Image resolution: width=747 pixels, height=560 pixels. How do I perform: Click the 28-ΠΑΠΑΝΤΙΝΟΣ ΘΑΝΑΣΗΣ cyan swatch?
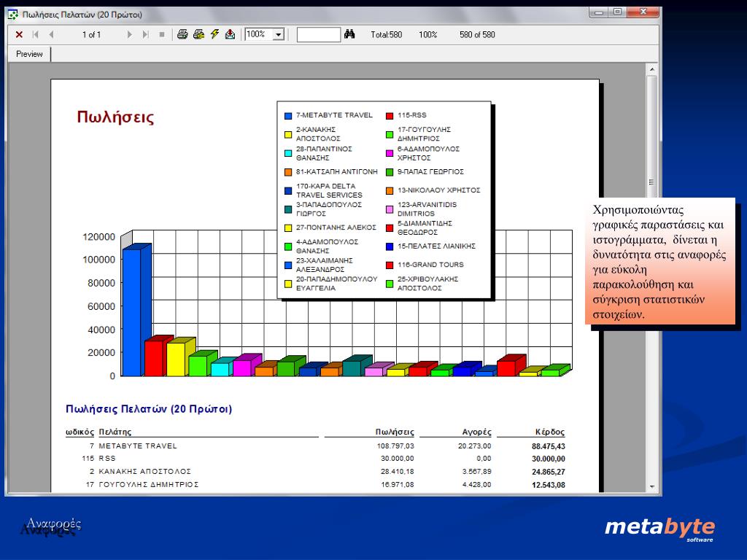tap(287, 153)
